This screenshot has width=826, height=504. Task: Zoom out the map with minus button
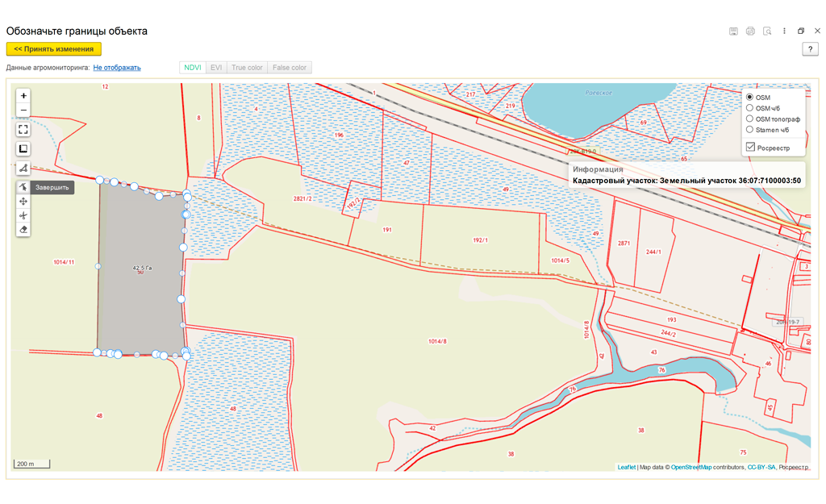[x=23, y=110]
